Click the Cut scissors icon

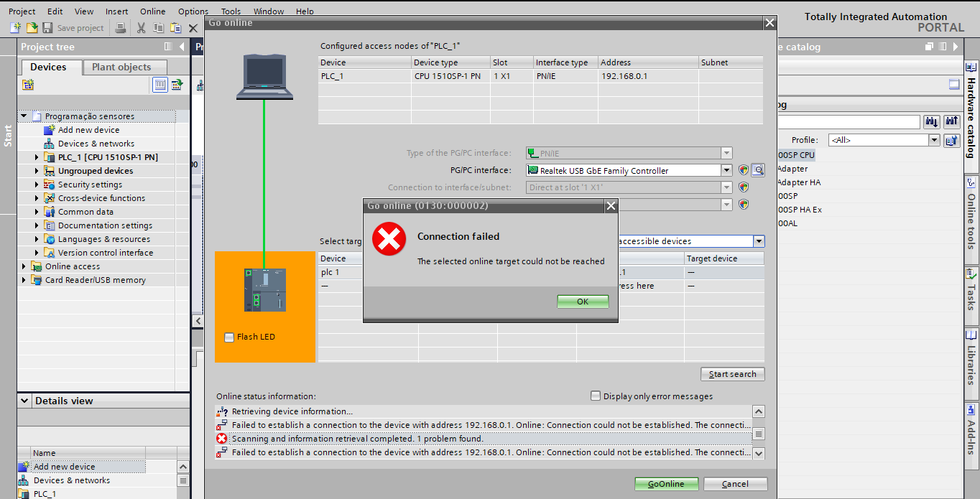(141, 28)
